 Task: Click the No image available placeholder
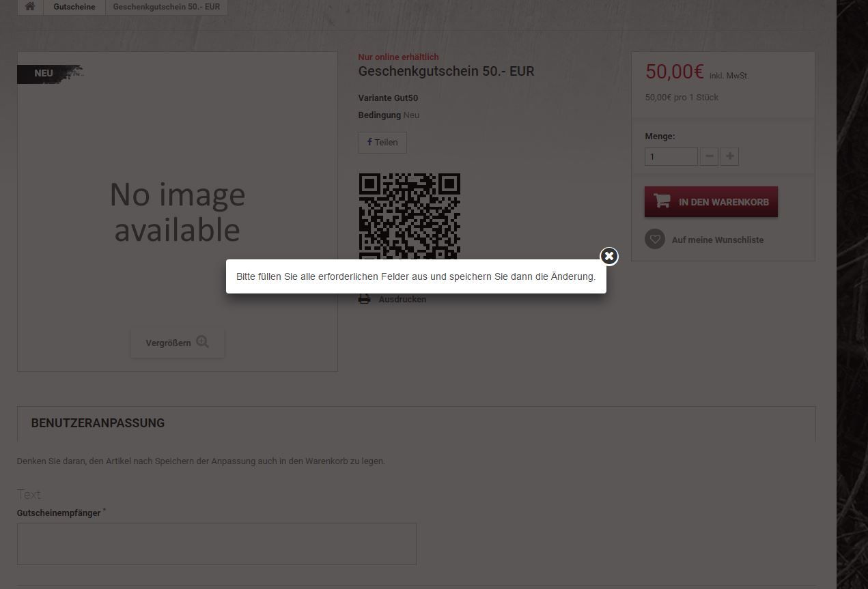[x=178, y=212]
